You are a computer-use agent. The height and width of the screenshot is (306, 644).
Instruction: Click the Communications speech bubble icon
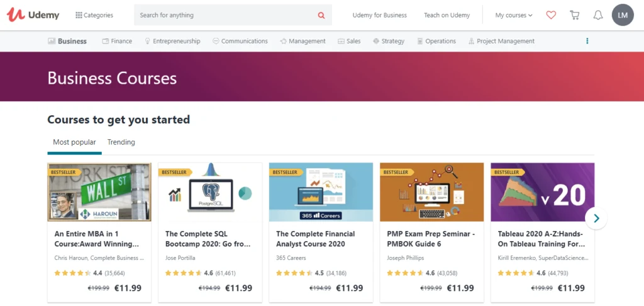point(216,41)
